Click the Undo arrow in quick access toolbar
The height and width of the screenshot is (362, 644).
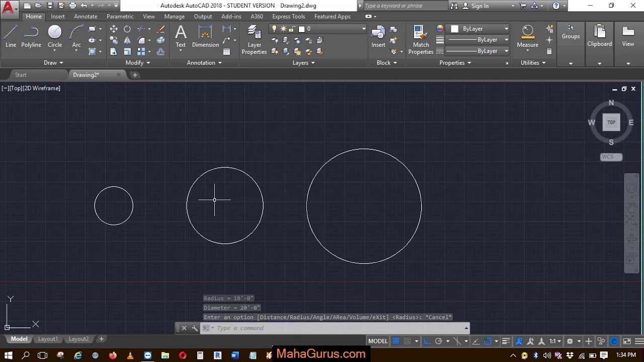pyautogui.click(x=84, y=6)
